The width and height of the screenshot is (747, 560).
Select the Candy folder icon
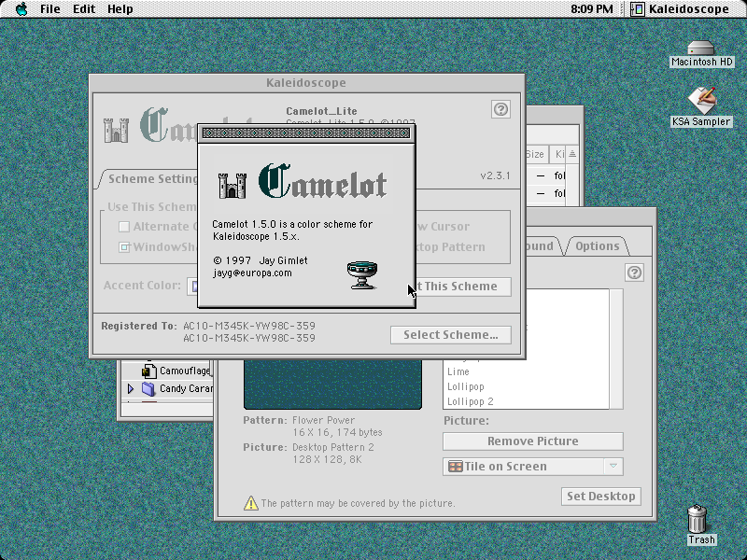[x=148, y=388]
